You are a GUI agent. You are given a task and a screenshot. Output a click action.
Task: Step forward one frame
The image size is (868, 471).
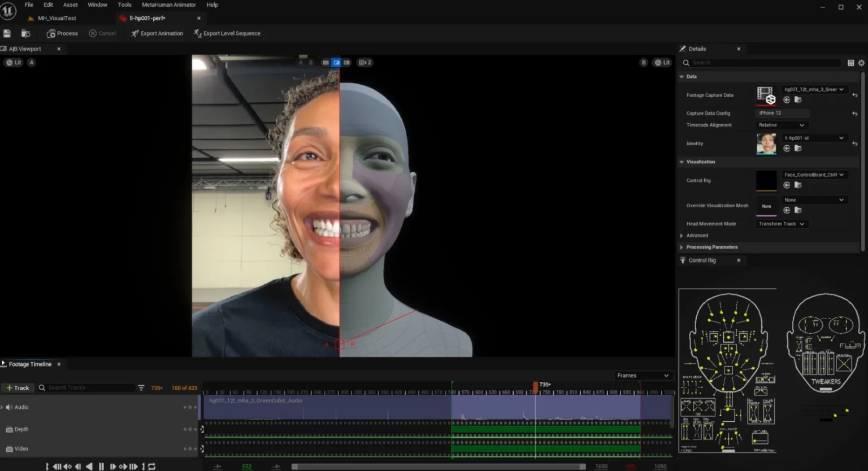112,466
